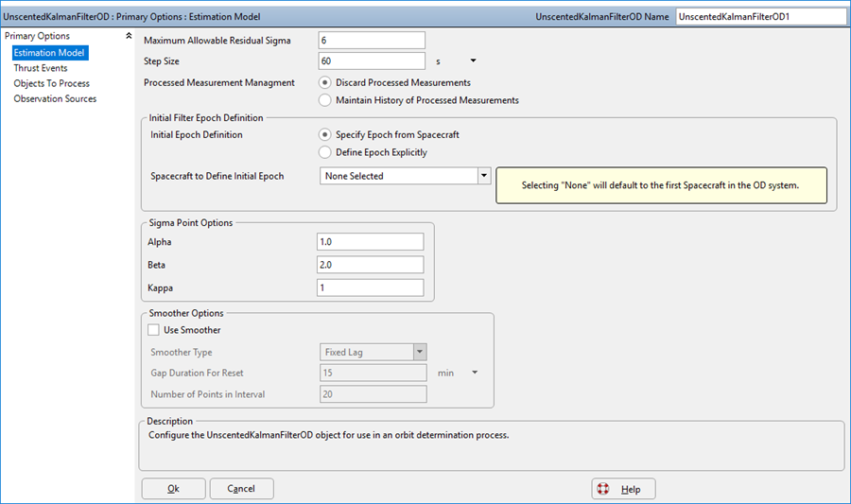This screenshot has height=504, width=851.
Task: Open Step Size units dropdown
Action: (473, 61)
